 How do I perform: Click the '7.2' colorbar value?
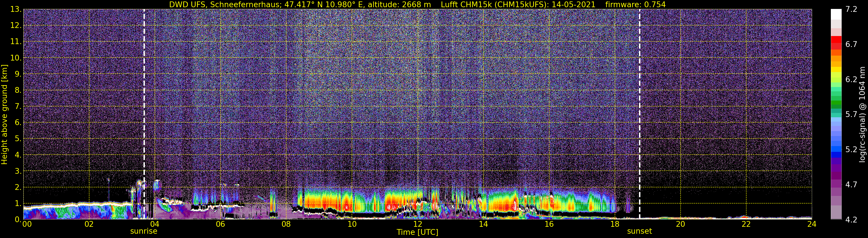tap(851, 10)
